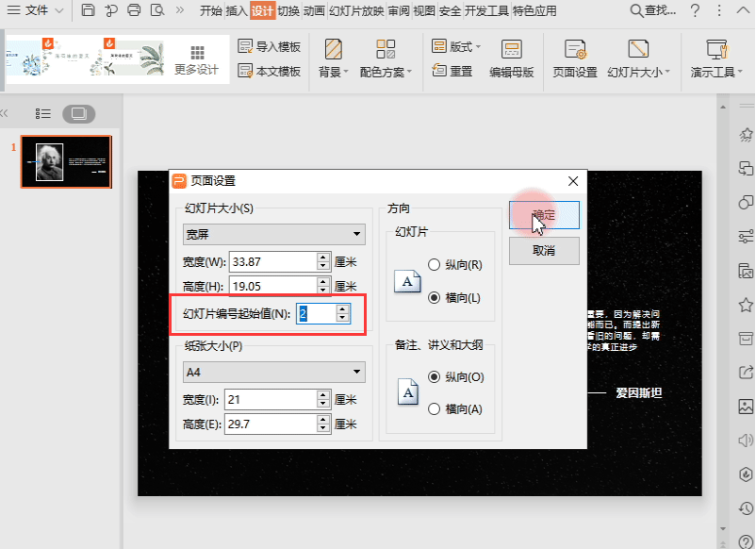Click the save icon in the top toolbar

pos(88,11)
